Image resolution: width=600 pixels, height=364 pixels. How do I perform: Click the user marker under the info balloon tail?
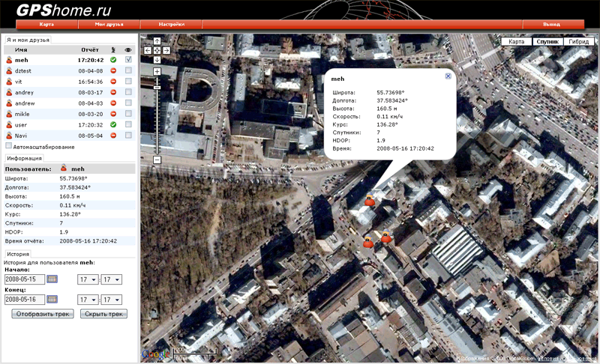[370, 200]
